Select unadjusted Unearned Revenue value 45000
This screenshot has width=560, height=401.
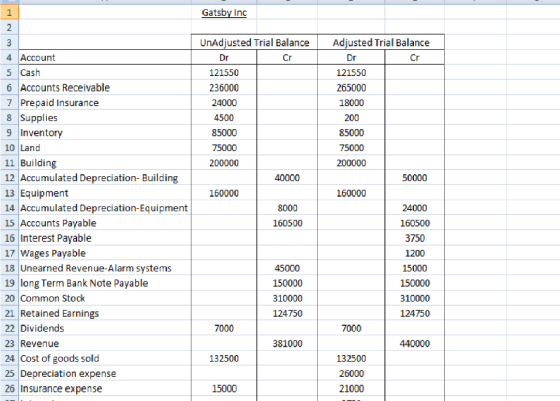point(287,268)
